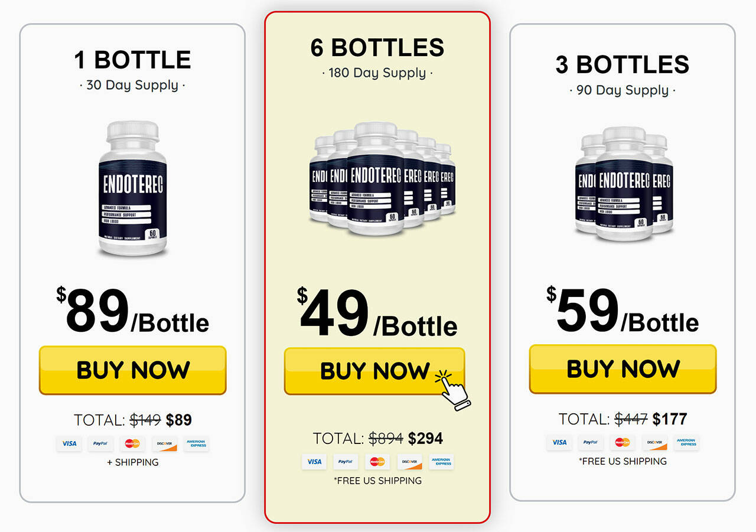The image size is (756, 532).
Task: Click the three-bottle Endoterec product image
Action: 623,184
